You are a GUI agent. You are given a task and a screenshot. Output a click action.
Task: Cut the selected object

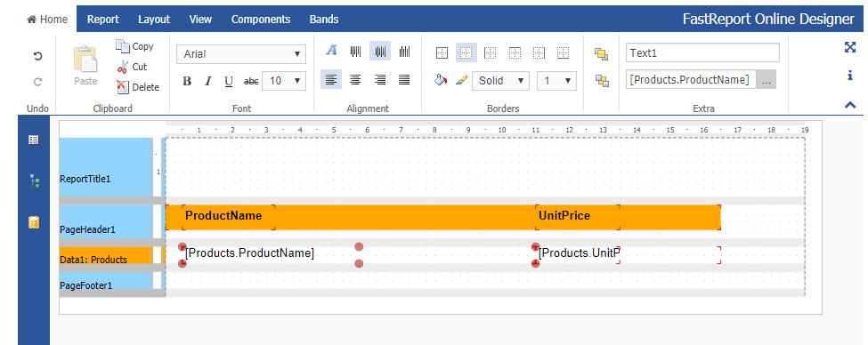(132, 67)
